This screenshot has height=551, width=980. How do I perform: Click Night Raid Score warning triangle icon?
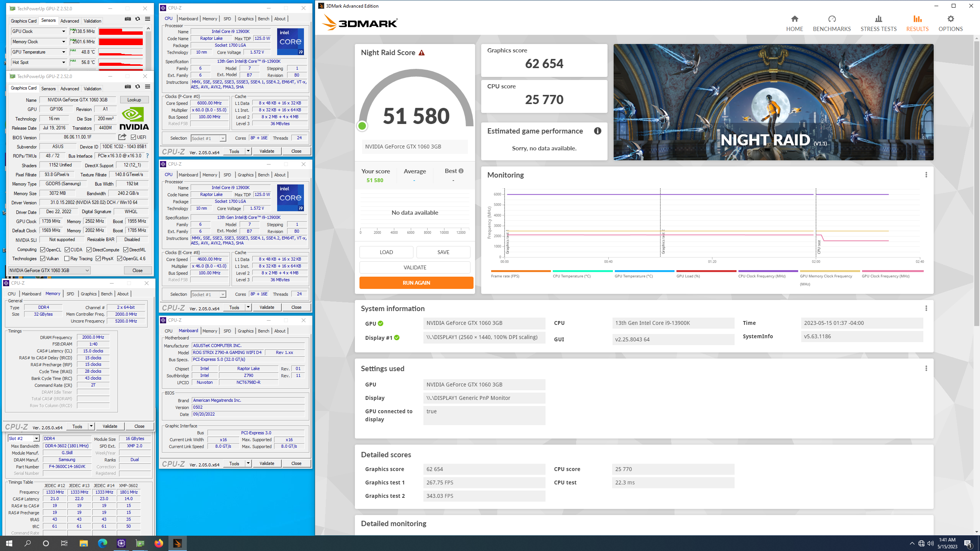[x=421, y=53]
